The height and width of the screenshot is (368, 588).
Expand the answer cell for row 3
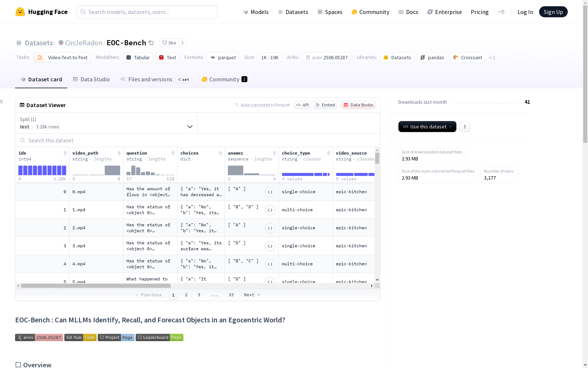tap(270, 246)
